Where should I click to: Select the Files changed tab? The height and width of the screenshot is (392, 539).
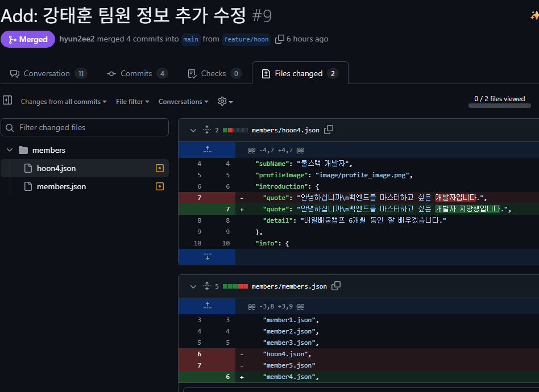300,73
